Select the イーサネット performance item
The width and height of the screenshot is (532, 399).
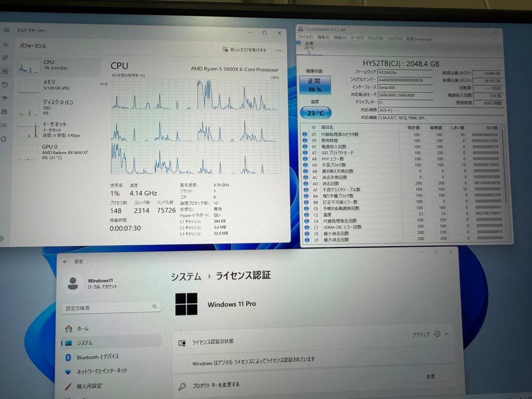pyautogui.click(x=58, y=130)
